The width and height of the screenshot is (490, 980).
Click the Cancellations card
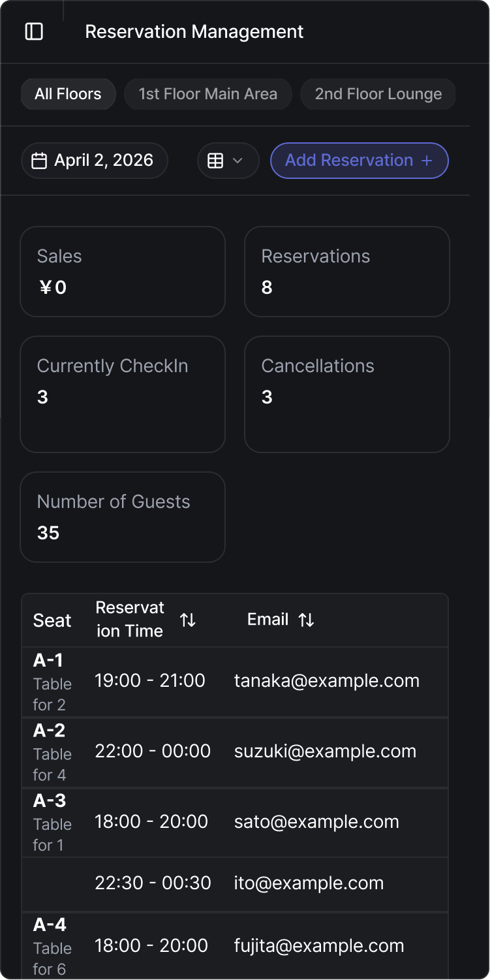(347, 394)
